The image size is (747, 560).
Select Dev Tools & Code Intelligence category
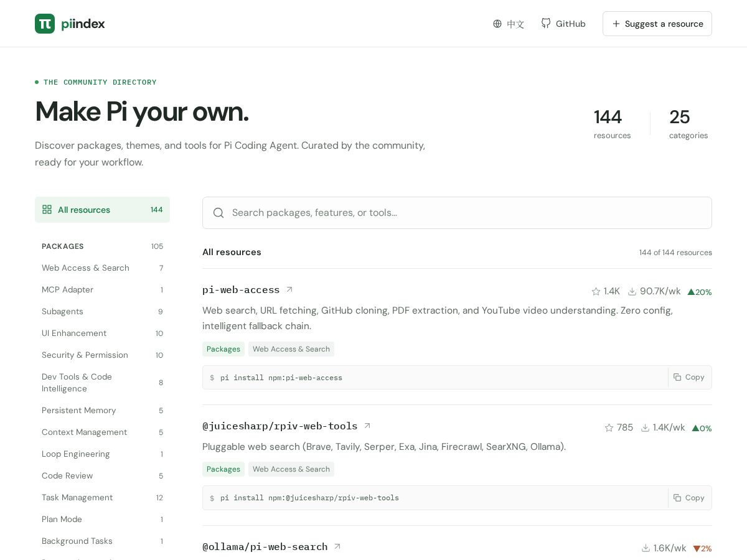(x=102, y=383)
